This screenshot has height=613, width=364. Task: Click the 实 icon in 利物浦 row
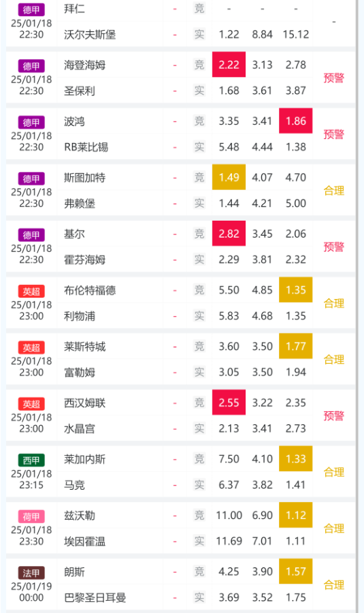pyautogui.click(x=199, y=316)
